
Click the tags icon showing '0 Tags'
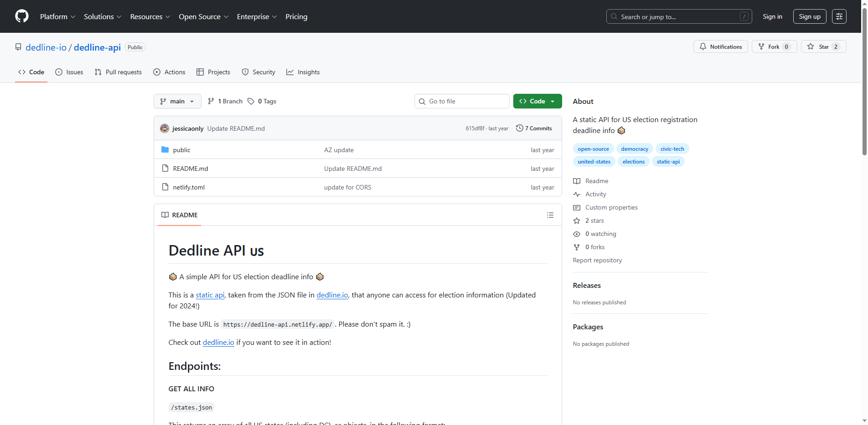pyautogui.click(x=251, y=101)
